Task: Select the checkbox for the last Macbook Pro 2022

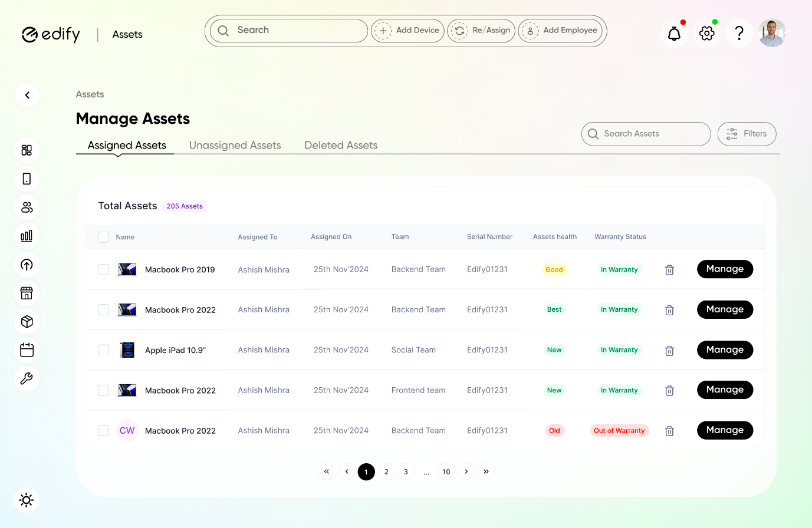Action: tap(103, 430)
